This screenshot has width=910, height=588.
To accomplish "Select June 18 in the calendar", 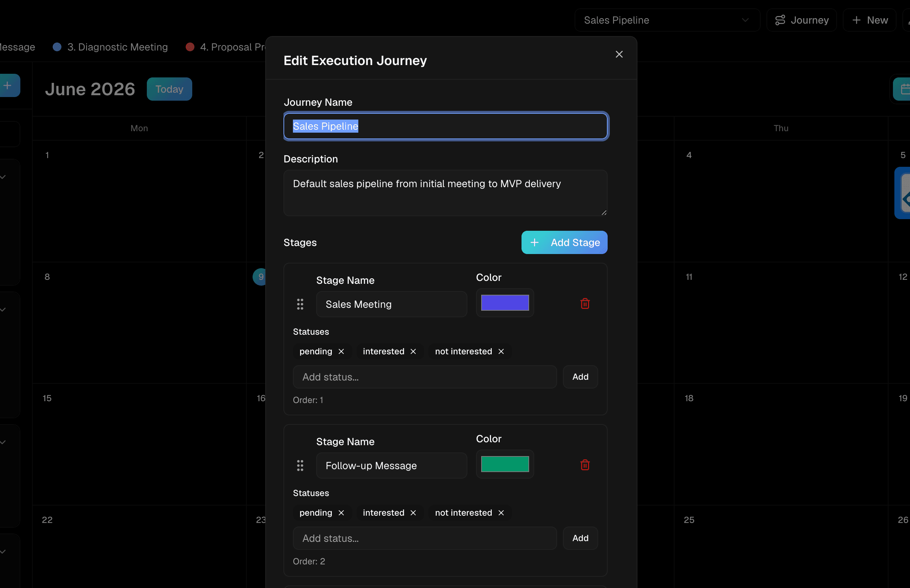I will pos(689,398).
